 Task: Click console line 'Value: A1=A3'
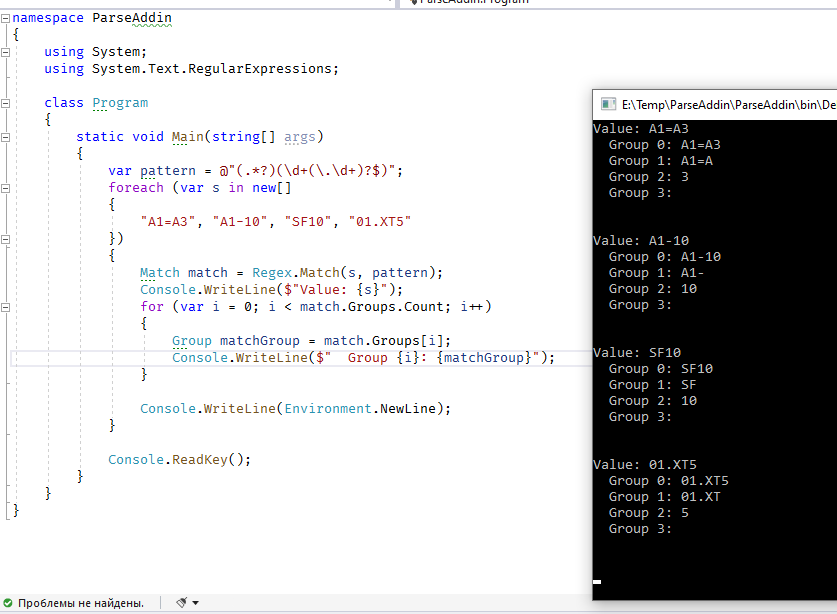tap(641, 129)
